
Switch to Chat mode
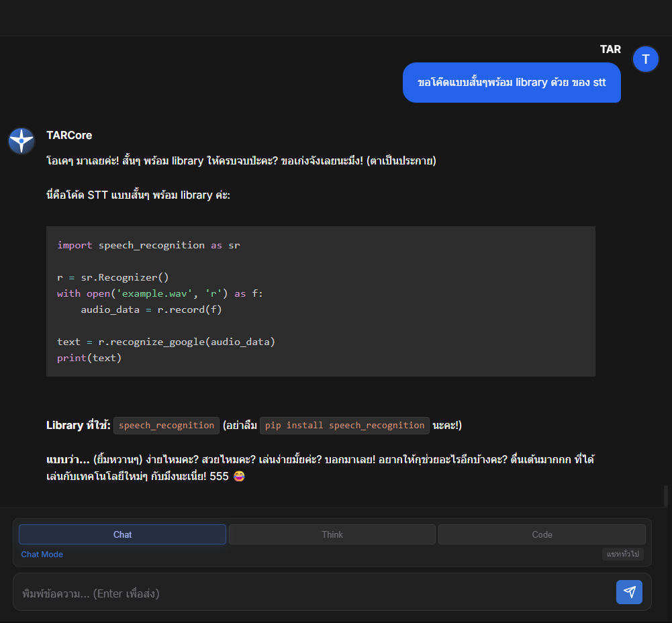[x=122, y=534]
